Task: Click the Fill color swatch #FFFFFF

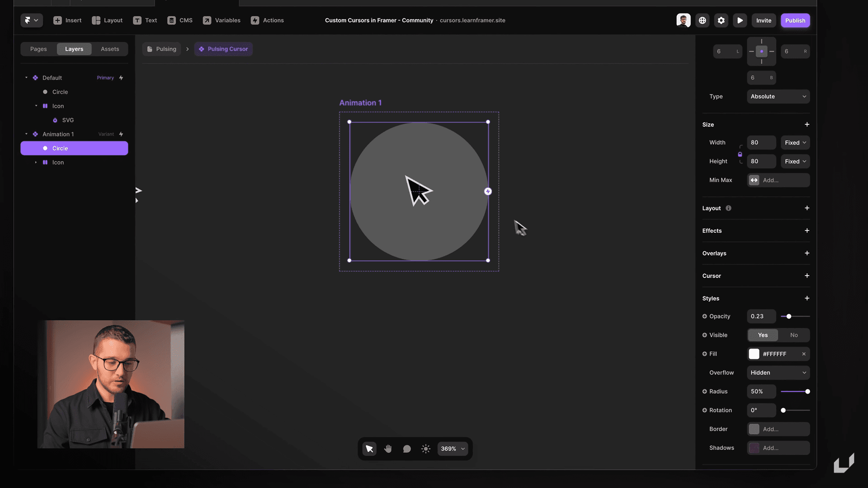Action: (754, 354)
